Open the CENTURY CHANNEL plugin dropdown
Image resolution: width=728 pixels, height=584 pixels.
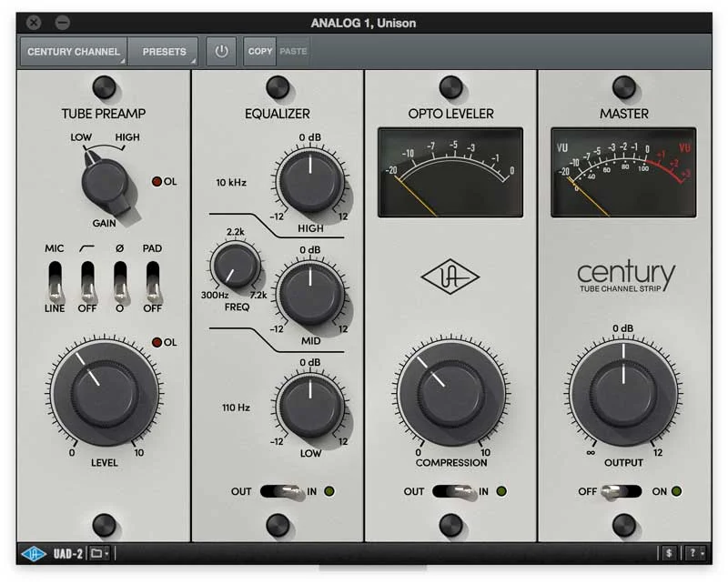click(x=74, y=51)
